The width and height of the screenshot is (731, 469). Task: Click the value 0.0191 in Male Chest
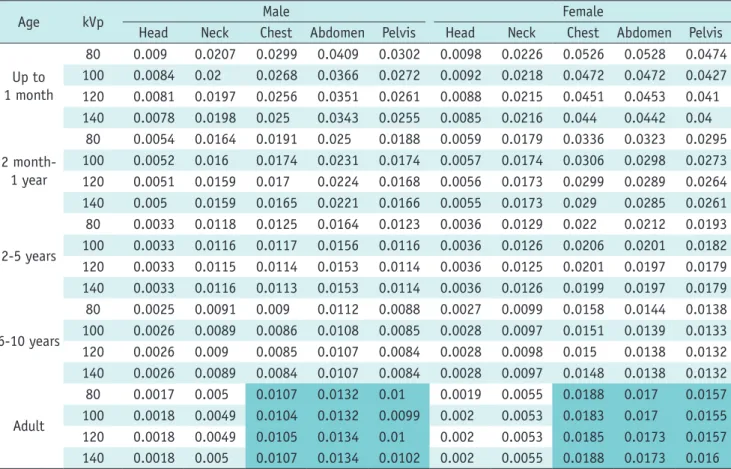click(276, 139)
